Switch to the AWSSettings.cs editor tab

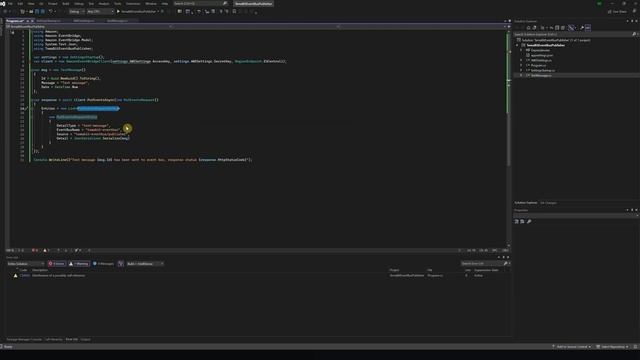pos(84,20)
